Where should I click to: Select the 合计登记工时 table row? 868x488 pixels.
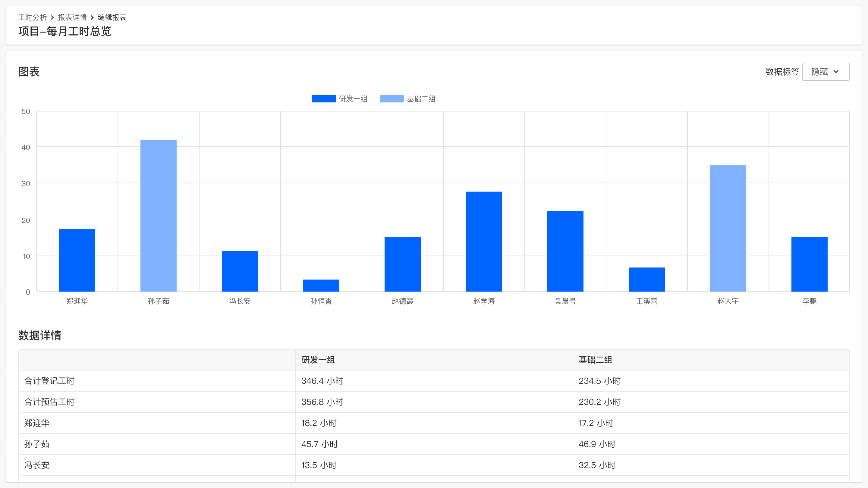tap(49, 381)
